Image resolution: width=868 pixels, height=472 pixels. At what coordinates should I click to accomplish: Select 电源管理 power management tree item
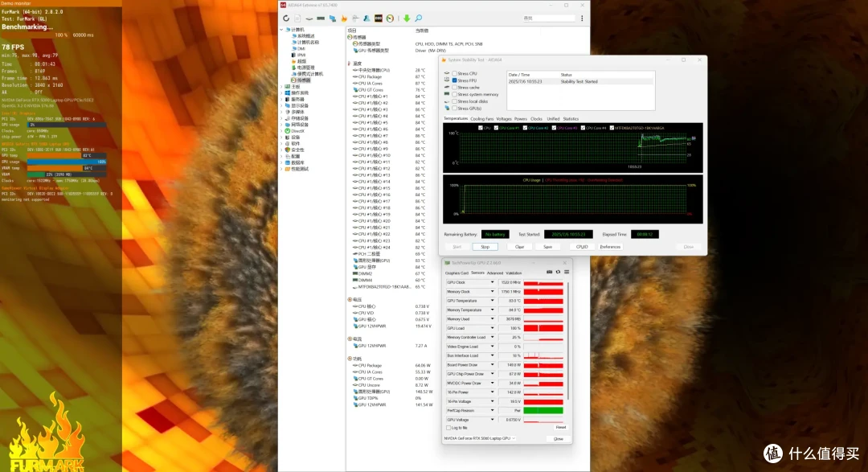click(x=303, y=68)
